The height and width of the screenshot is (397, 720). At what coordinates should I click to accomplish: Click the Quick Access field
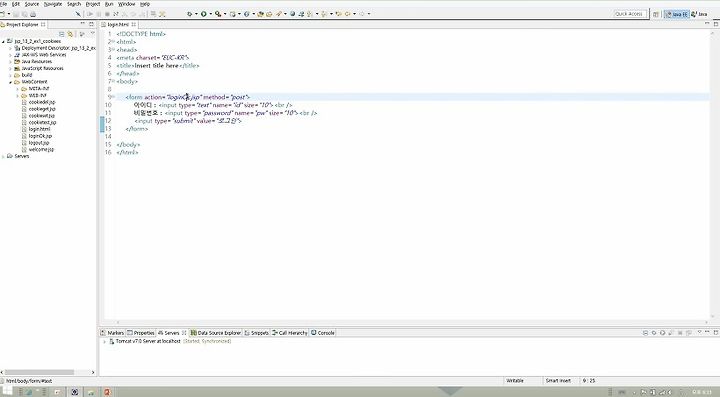[x=630, y=14]
